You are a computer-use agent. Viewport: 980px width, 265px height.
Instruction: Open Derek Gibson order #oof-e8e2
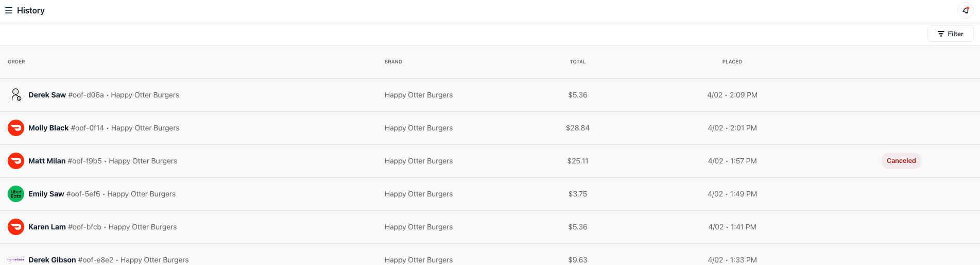point(108,259)
